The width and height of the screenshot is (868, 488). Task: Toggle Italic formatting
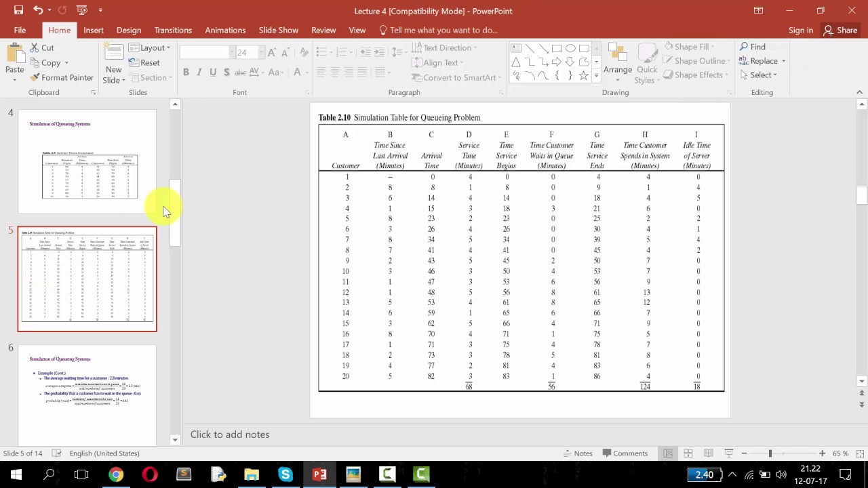pyautogui.click(x=199, y=72)
